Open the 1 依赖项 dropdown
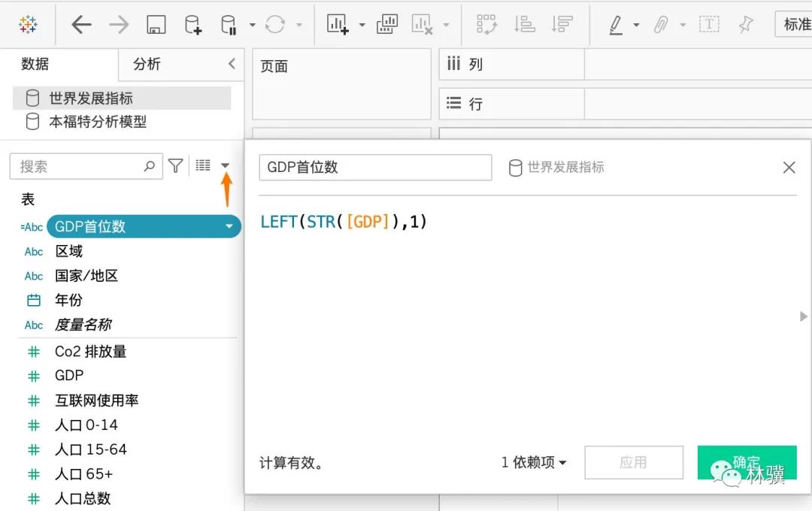The width and height of the screenshot is (812, 511). point(534,462)
